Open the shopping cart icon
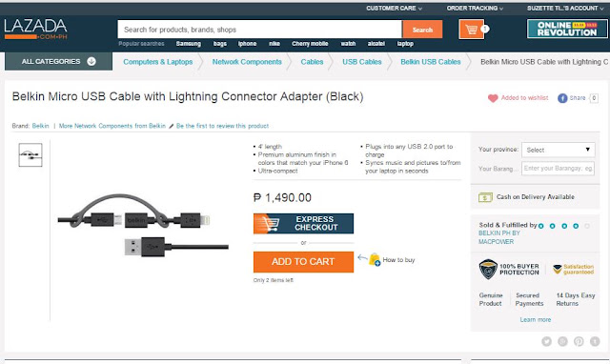Image resolution: width=610 pixels, height=364 pixels. point(472,30)
